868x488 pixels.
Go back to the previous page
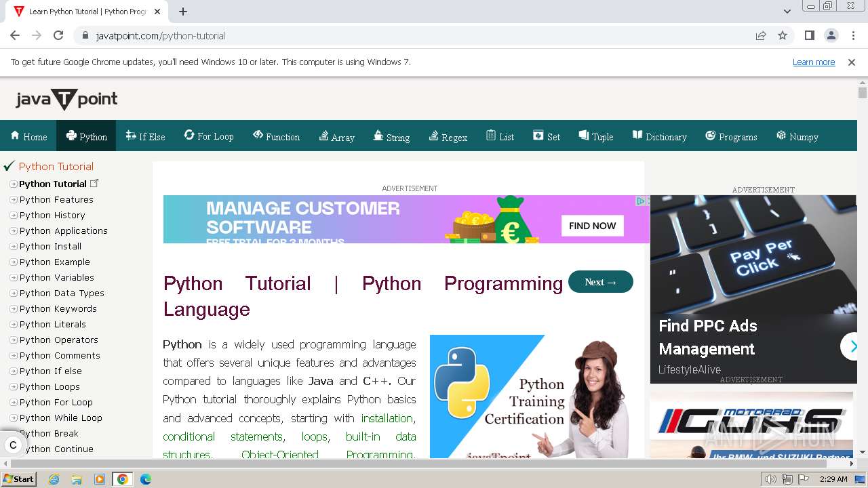(15, 35)
